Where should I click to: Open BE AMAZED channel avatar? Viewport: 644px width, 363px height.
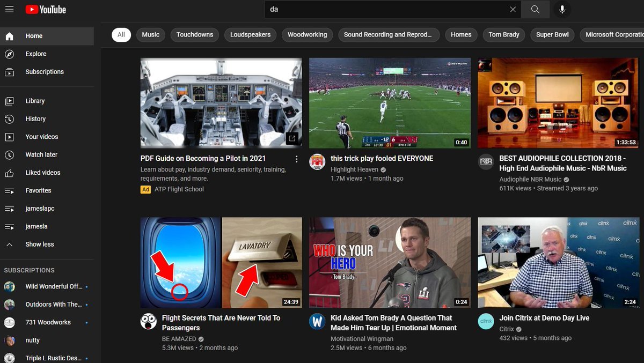coord(149,321)
